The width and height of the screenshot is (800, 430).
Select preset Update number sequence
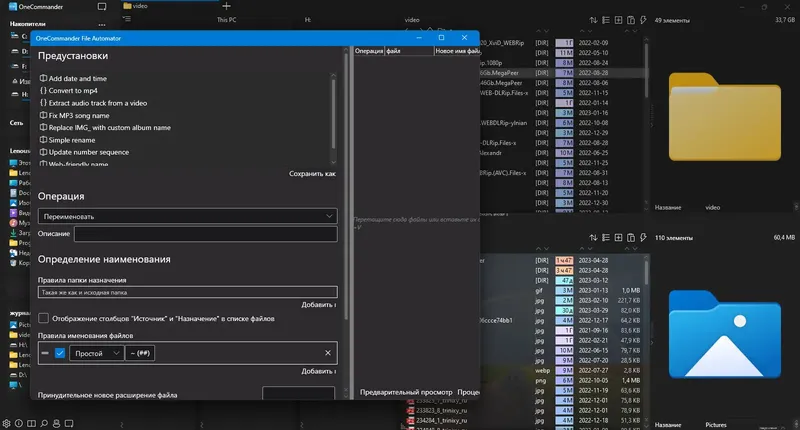click(84, 152)
